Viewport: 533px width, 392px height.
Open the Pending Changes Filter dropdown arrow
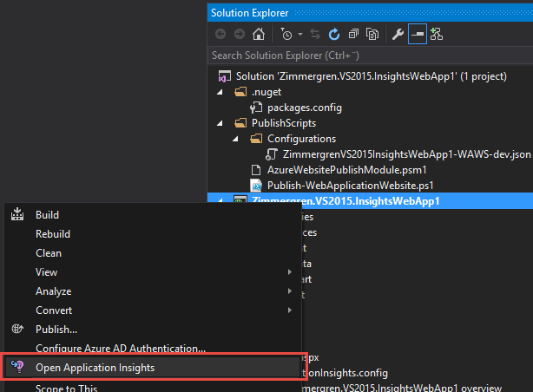pos(299,35)
